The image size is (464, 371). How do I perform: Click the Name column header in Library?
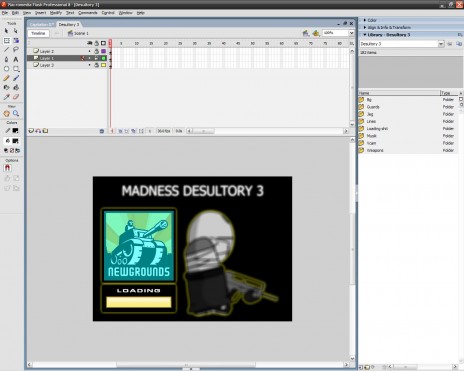[x=399, y=93]
